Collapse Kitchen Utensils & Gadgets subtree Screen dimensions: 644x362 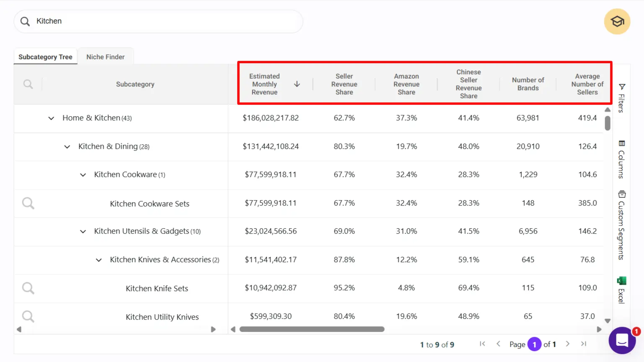point(83,232)
